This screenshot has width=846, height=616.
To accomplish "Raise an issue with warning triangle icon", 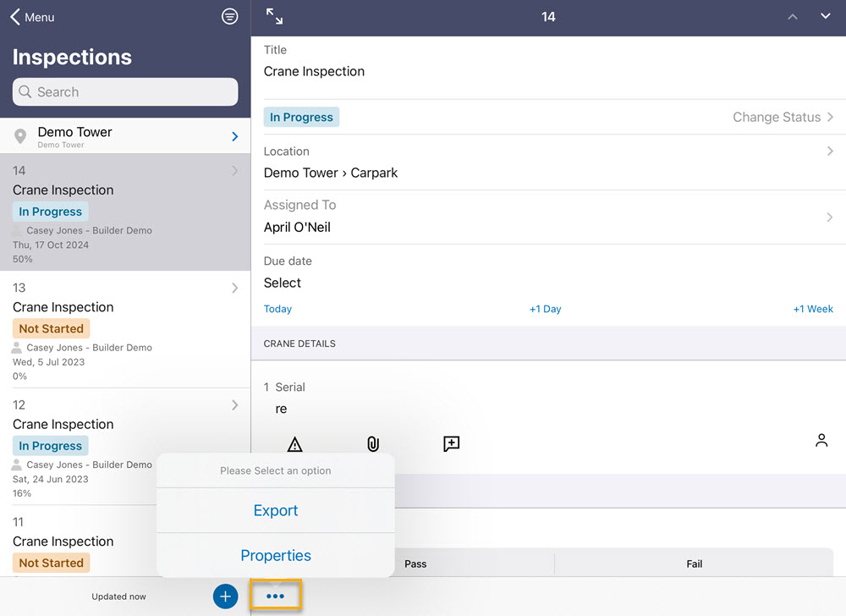I will pos(294,444).
